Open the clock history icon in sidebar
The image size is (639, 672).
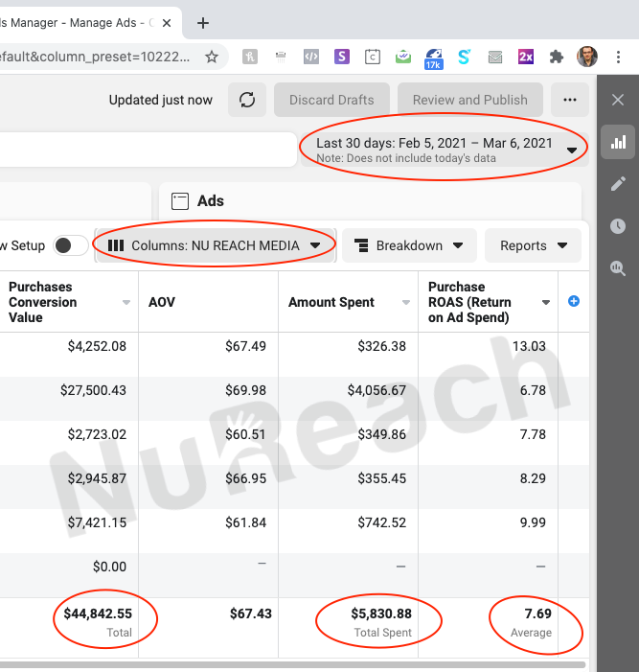click(x=618, y=226)
